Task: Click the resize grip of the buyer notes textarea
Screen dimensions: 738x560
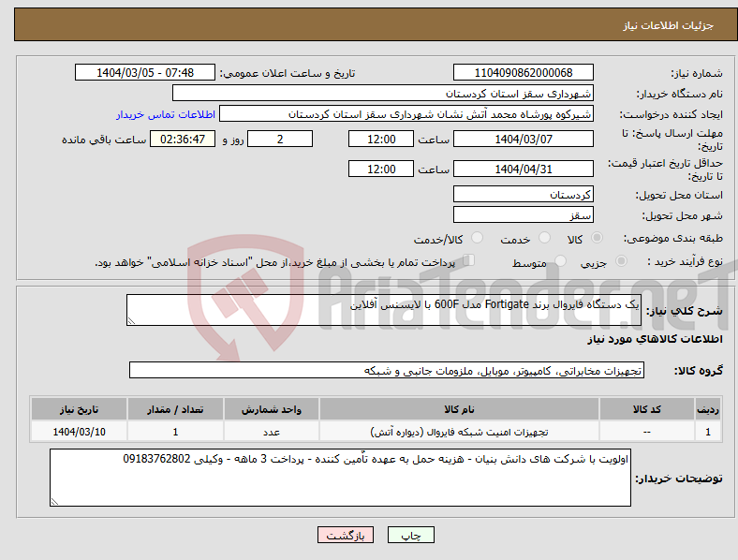Action: coord(54,502)
